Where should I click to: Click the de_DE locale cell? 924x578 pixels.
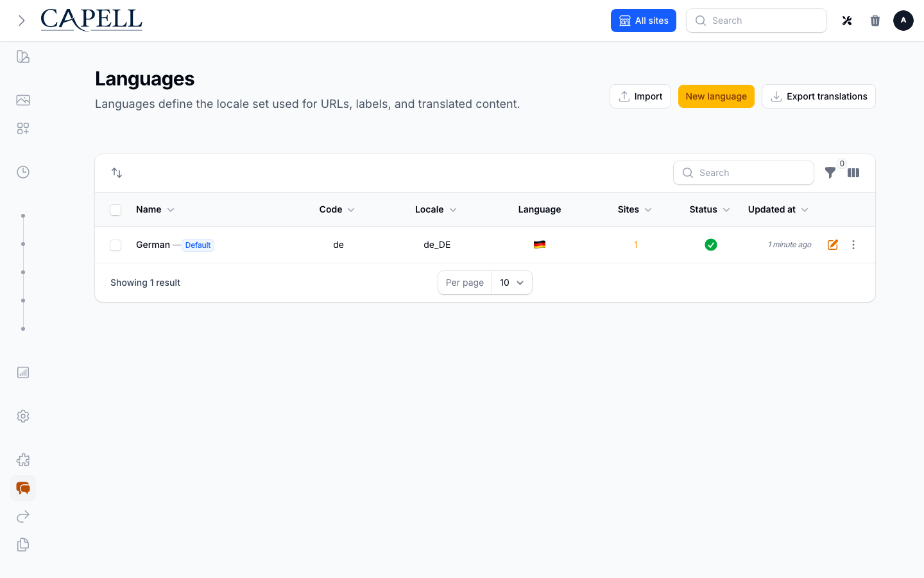437,245
